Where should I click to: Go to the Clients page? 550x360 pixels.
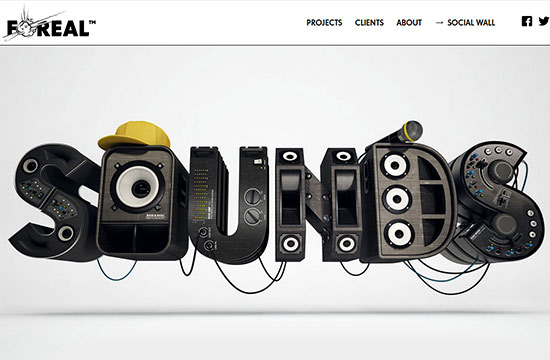(x=369, y=23)
